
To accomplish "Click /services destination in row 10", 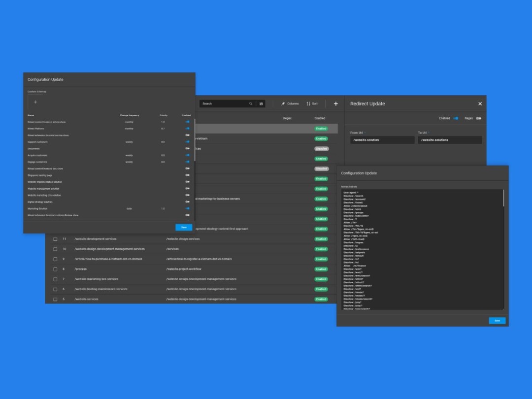I will point(172,249).
